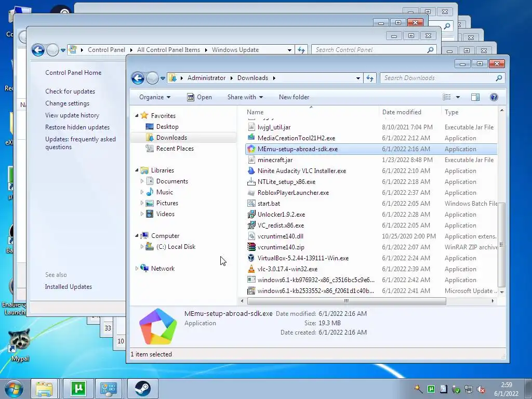
Task: Collapse the Favorites group
Action: (x=137, y=116)
